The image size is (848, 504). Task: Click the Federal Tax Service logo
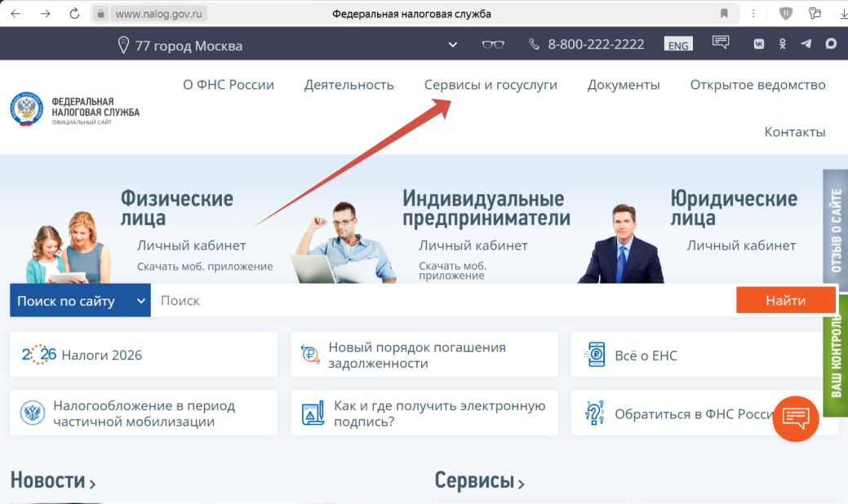tap(75, 110)
